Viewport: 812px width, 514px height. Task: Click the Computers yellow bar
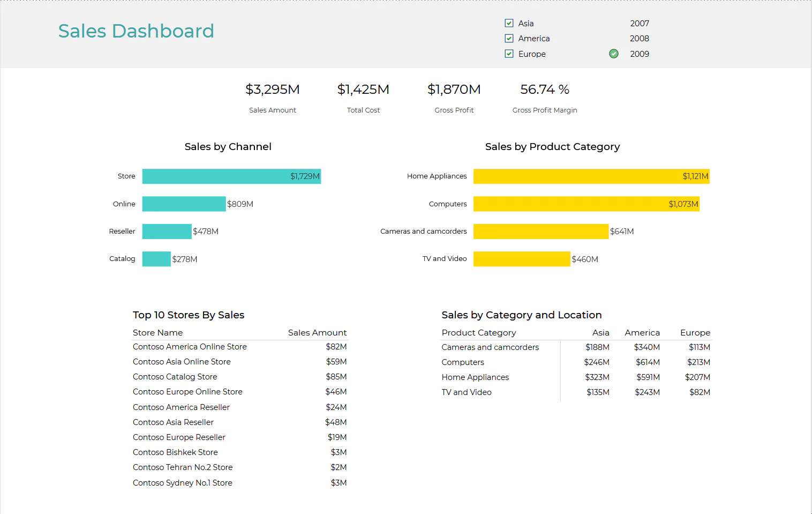[587, 204]
